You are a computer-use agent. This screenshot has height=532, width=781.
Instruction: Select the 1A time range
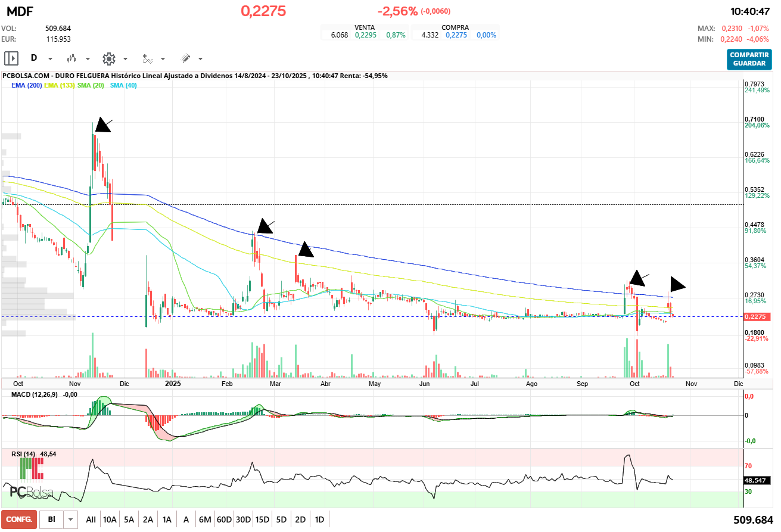click(x=167, y=519)
